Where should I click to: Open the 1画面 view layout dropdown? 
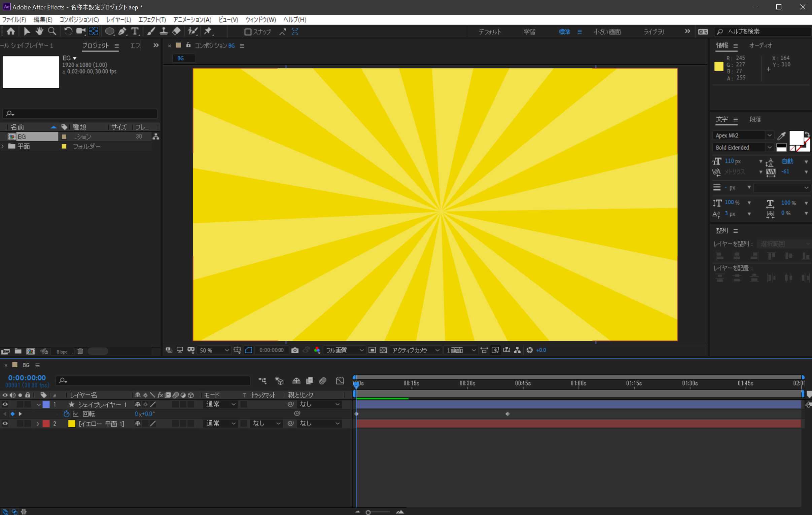(x=461, y=351)
